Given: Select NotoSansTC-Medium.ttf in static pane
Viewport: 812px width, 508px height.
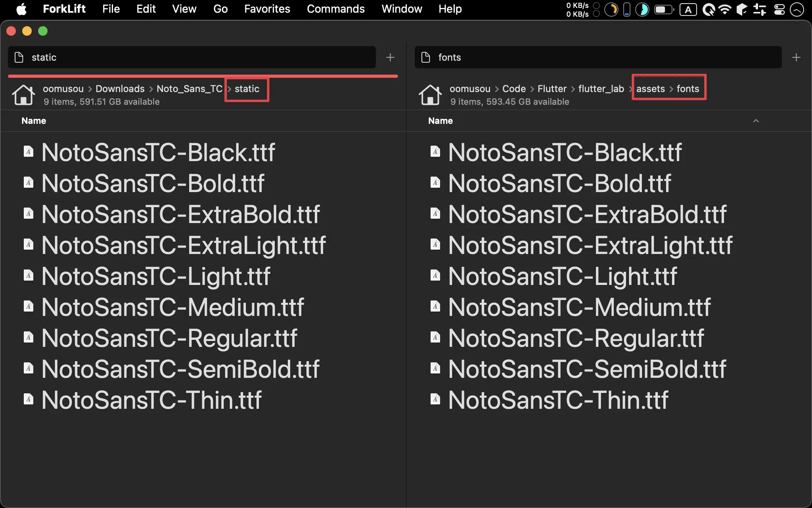Looking at the screenshot, I should pyautogui.click(x=172, y=307).
